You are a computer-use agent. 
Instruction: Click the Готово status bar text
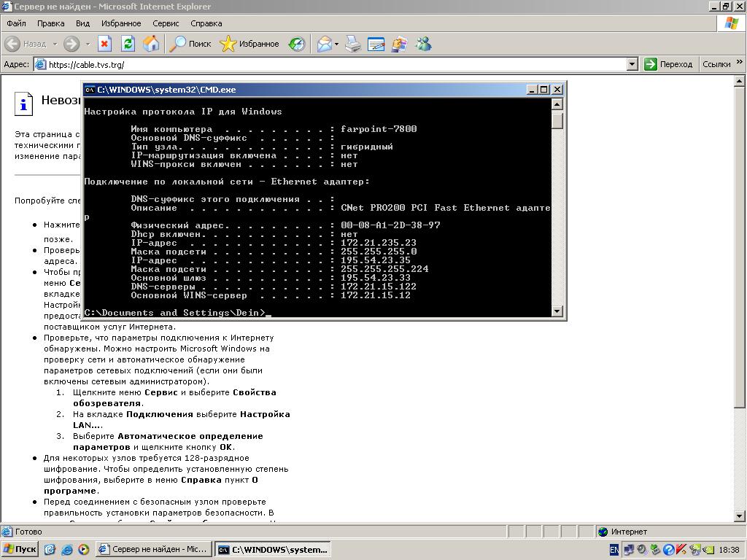[x=28, y=532]
